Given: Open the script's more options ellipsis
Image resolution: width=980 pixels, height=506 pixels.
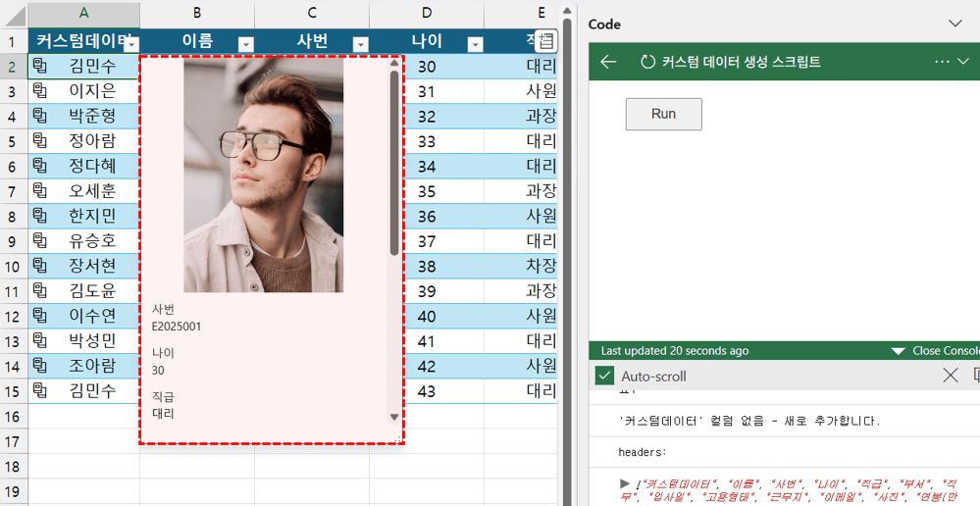Looking at the screenshot, I should (x=942, y=62).
